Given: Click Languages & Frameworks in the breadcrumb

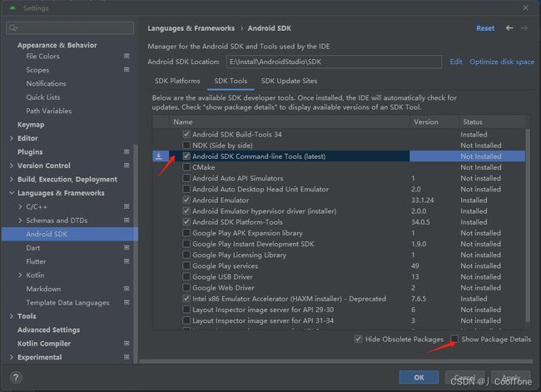Looking at the screenshot, I should (x=191, y=28).
